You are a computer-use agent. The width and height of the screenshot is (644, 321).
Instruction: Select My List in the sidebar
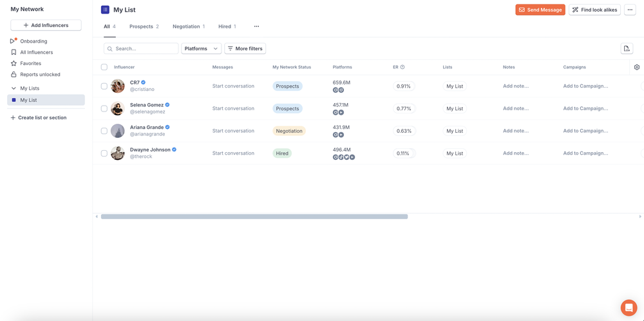[x=46, y=100]
